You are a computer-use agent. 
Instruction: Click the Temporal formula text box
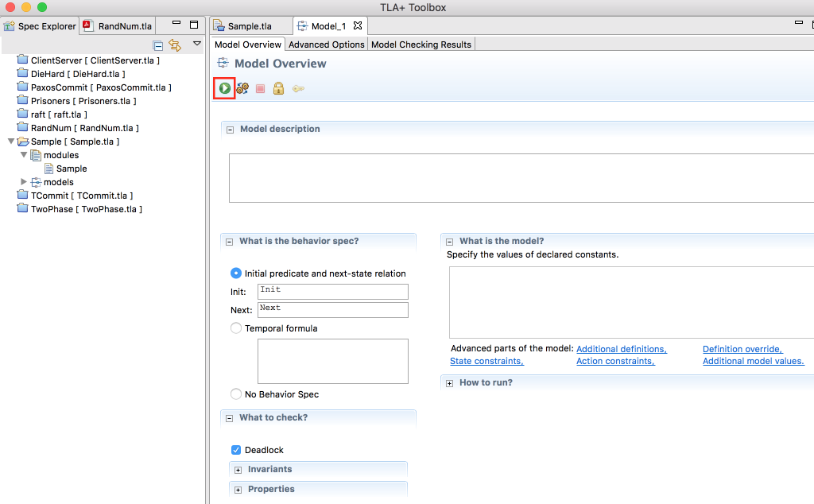click(333, 361)
